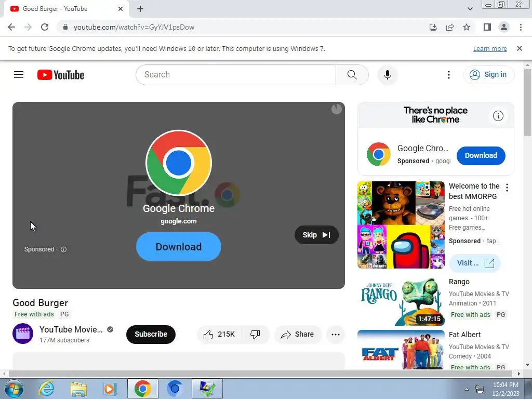Open the YouTube hamburger guide menu
Screen dimensions: 532x399
click(x=19, y=75)
